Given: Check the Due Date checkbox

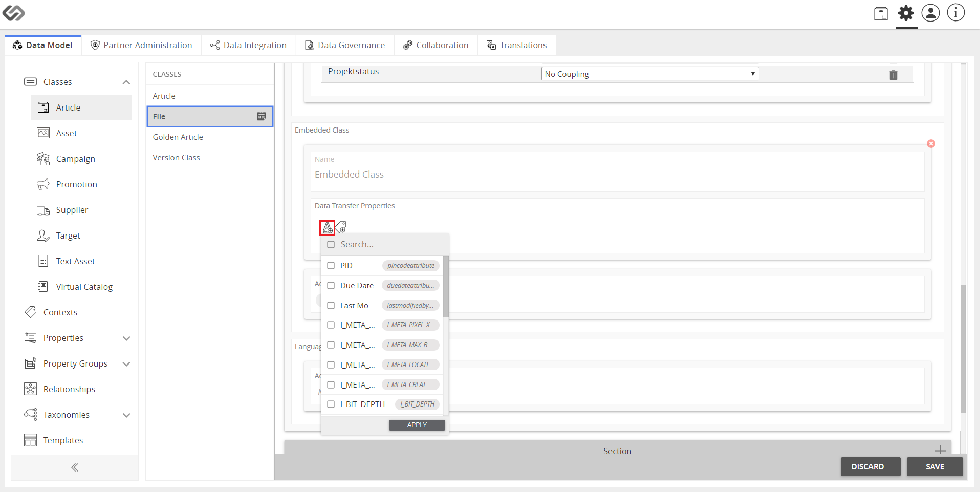Looking at the screenshot, I should [x=331, y=286].
